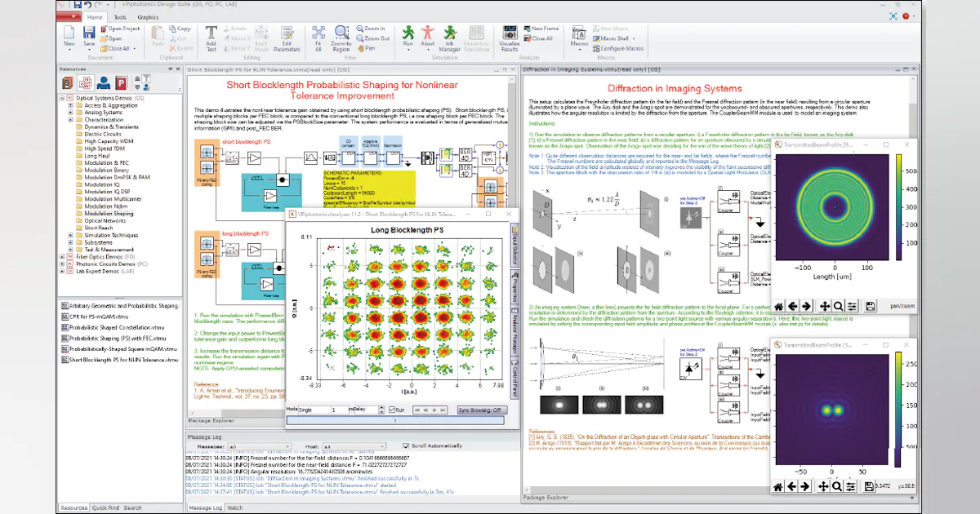The width and height of the screenshot is (980, 514).
Task: Click the Copy button in Clipboard group
Action: [x=179, y=29]
